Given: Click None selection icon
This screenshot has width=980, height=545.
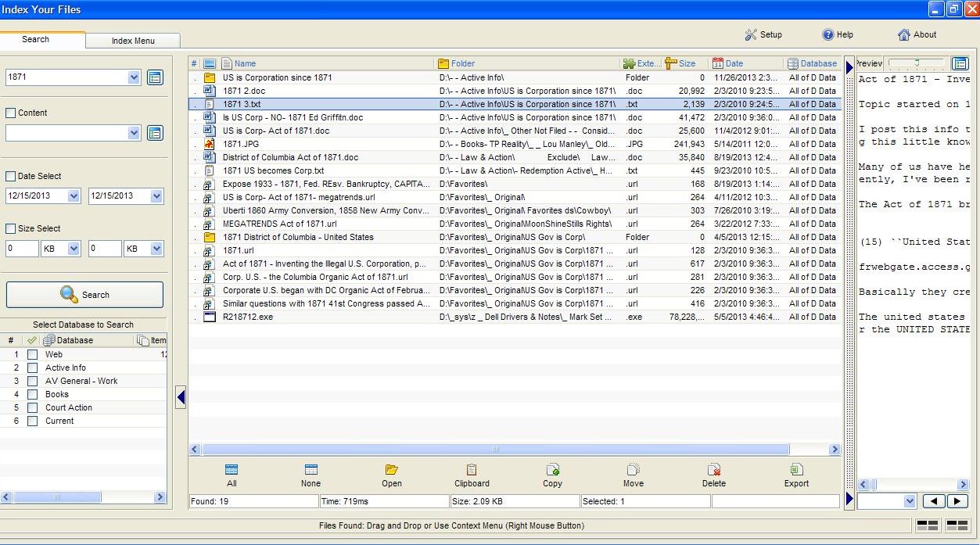Looking at the screenshot, I should (x=311, y=470).
